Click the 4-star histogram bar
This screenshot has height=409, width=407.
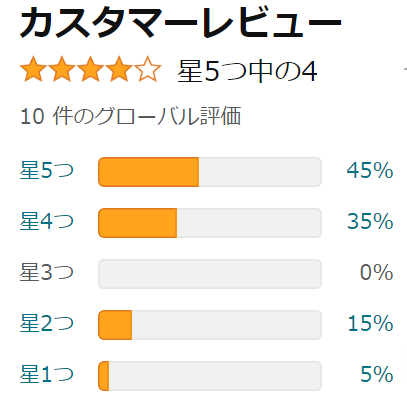(x=210, y=223)
